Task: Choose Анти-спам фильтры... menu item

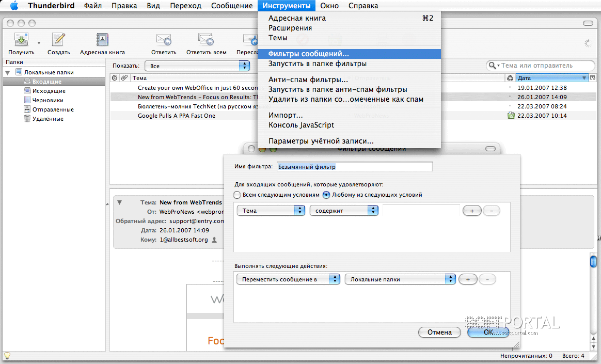Action: 349,80
